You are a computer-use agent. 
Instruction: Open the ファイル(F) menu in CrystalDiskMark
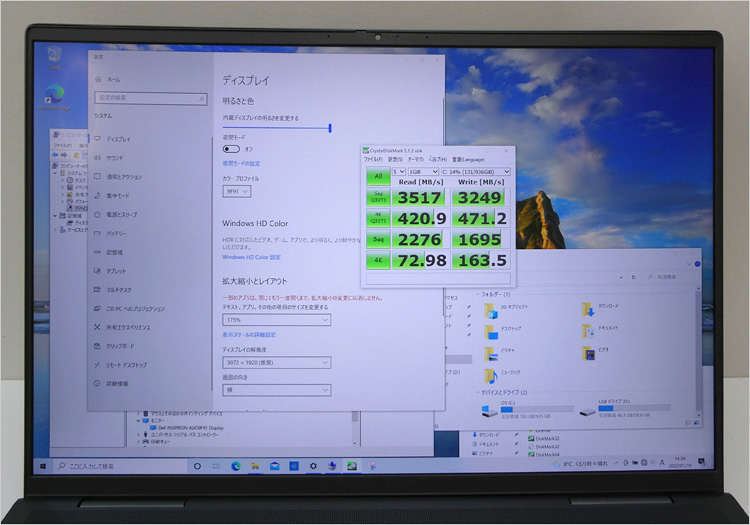coord(373,159)
